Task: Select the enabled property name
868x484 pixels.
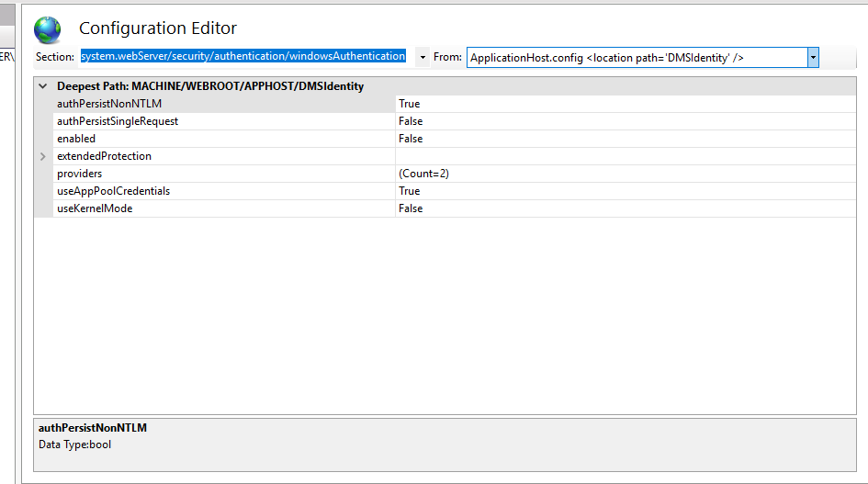Action: click(76, 139)
